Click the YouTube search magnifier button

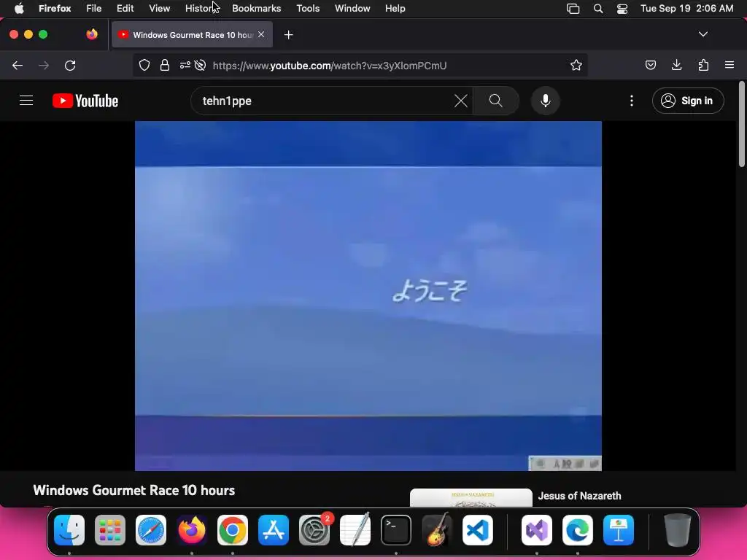pyautogui.click(x=495, y=101)
